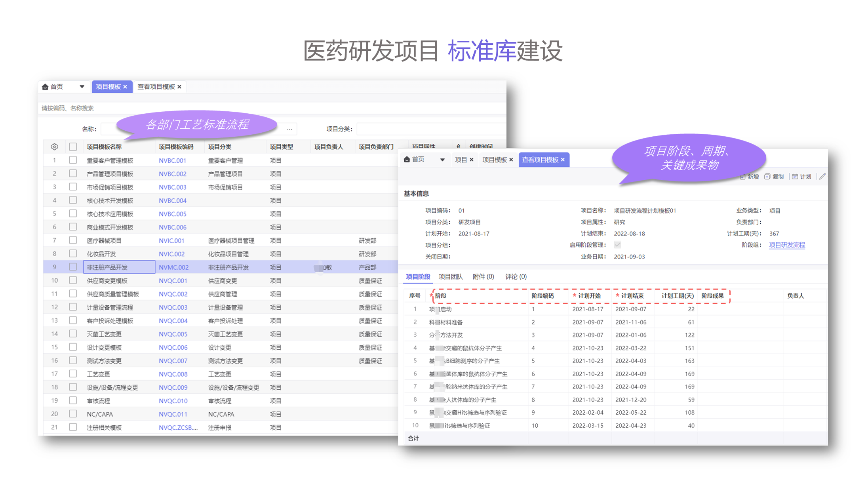The width and height of the screenshot is (868, 482).
Task: Open the 首页 dropdown arrow in left window
Action: coord(82,86)
